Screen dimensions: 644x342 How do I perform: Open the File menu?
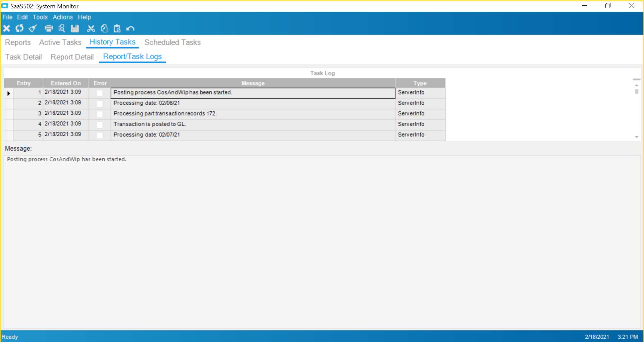tap(7, 17)
